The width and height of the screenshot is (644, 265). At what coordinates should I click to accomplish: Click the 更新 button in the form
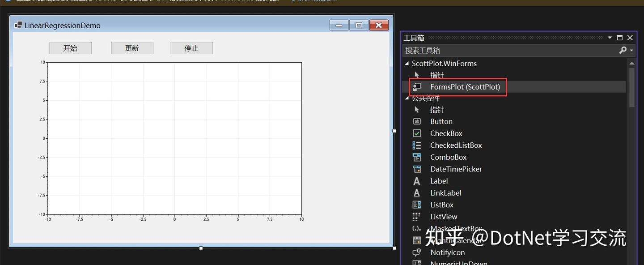coord(132,48)
